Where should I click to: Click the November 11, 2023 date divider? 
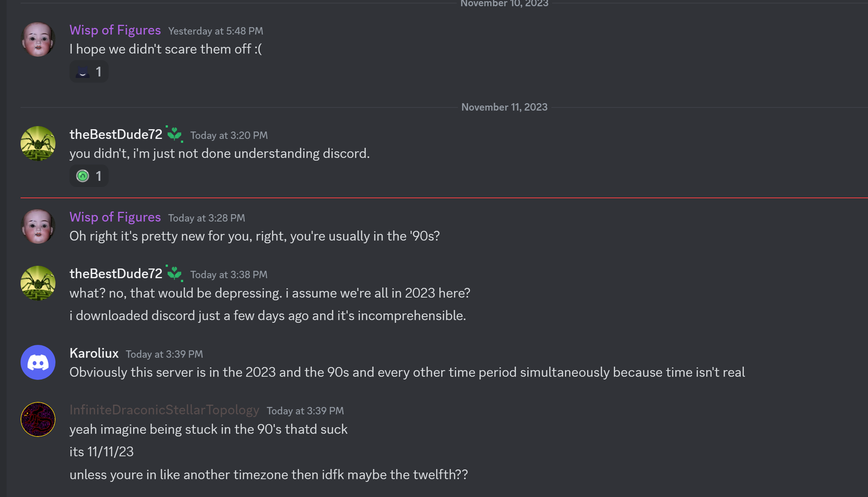click(x=504, y=107)
